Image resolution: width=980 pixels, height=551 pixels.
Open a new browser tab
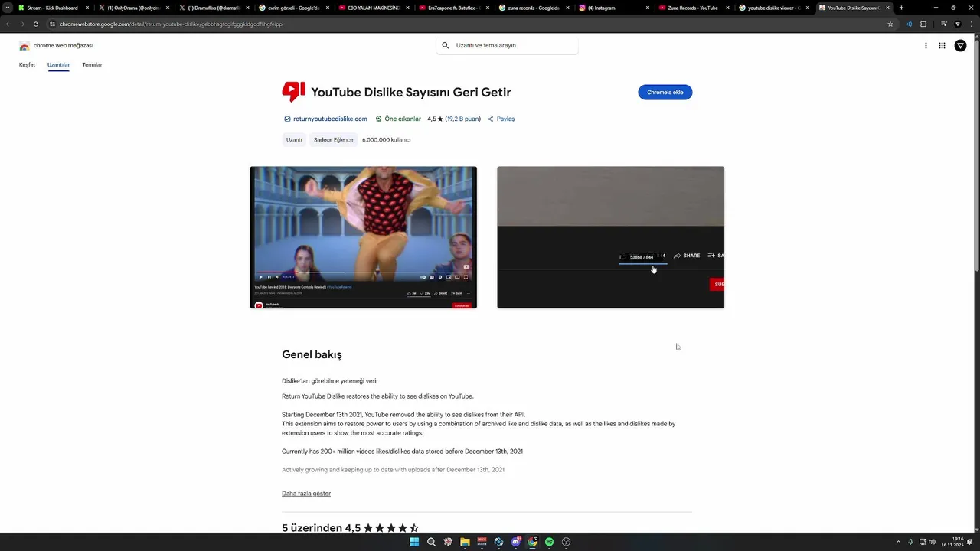[x=901, y=8]
